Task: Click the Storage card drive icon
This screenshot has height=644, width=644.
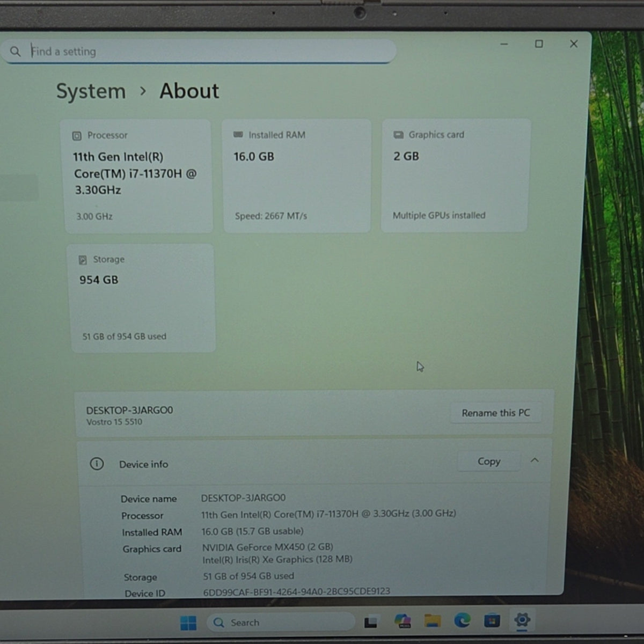Action: (83, 260)
